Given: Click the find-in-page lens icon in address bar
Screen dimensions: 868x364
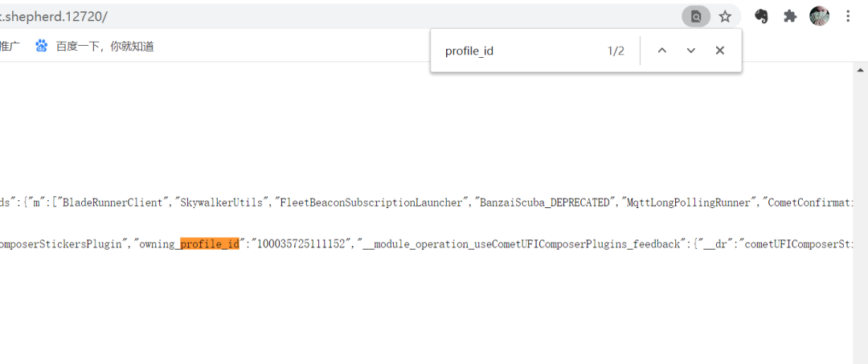Looking at the screenshot, I should pos(696,16).
